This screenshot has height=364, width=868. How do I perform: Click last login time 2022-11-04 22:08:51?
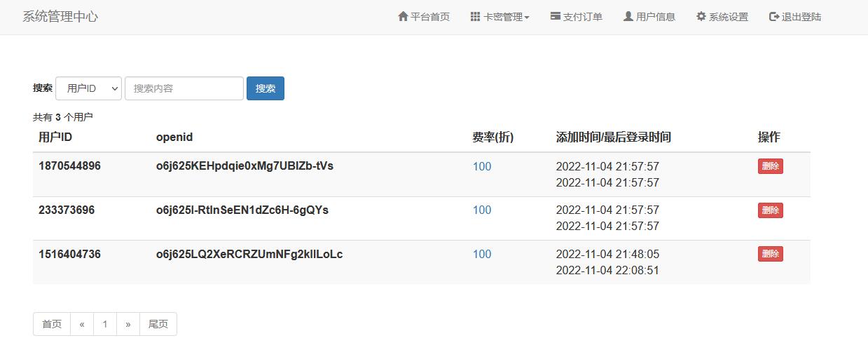(x=607, y=270)
